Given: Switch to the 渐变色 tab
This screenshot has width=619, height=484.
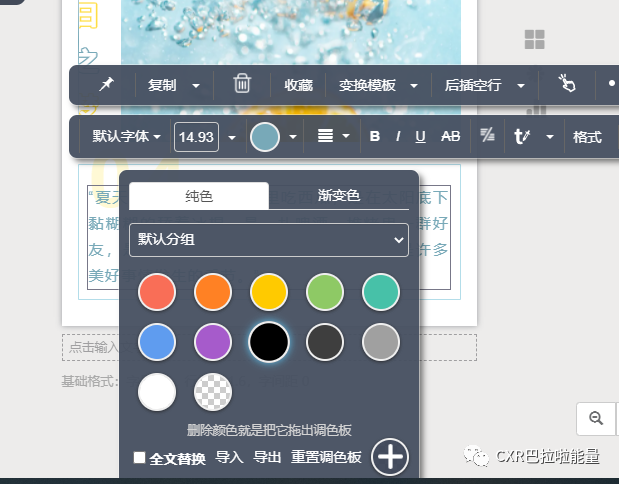Looking at the screenshot, I should pos(339,195).
